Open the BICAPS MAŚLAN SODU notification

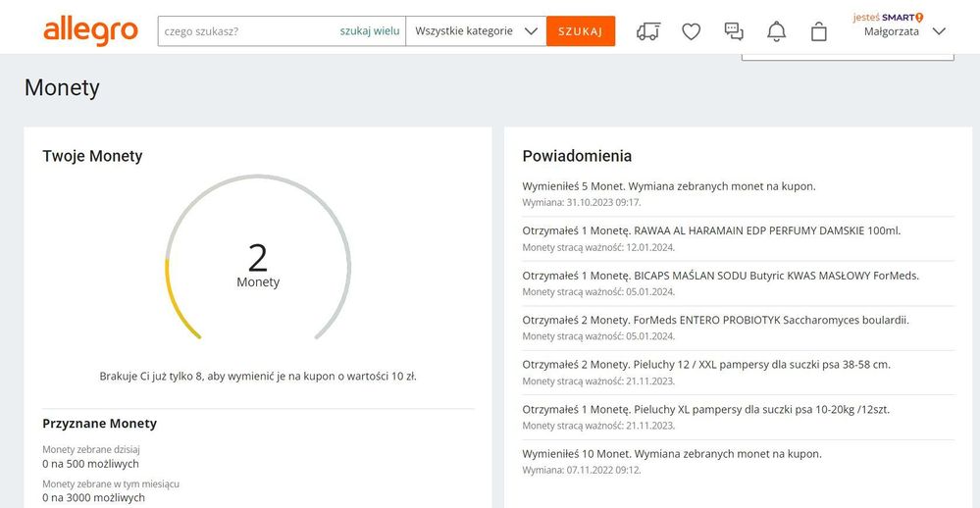720,276
